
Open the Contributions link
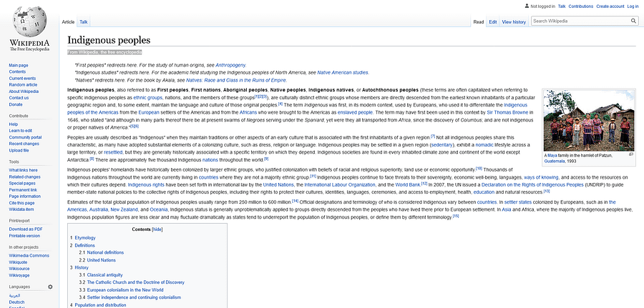point(581,6)
